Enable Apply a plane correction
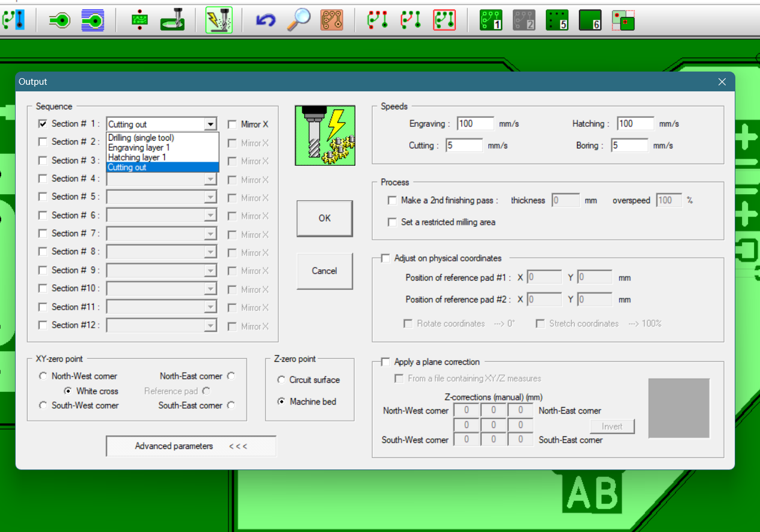The width and height of the screenshot is (760, 532). click(385, 362)
